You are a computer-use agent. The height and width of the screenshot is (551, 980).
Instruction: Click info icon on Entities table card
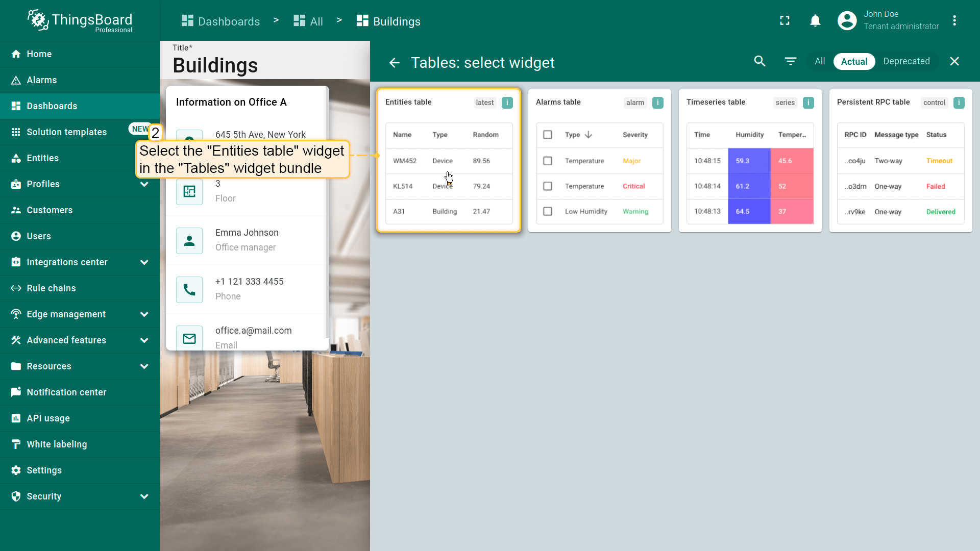click(x=507, y=103)
